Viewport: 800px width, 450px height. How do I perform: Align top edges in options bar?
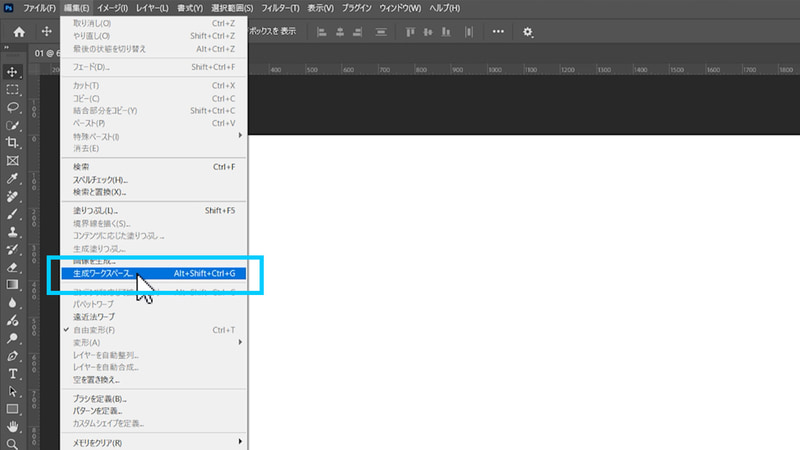pos(410,32)
